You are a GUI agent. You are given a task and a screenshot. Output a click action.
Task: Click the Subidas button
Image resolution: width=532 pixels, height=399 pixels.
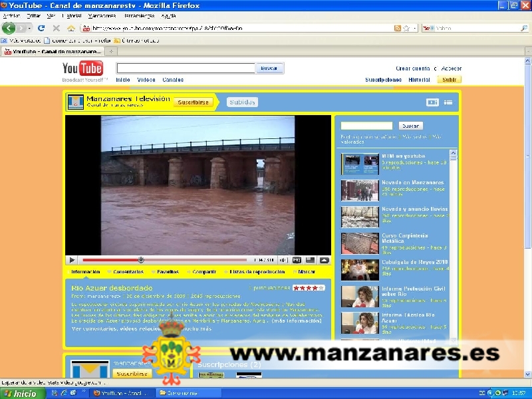(x=242, y=102)
